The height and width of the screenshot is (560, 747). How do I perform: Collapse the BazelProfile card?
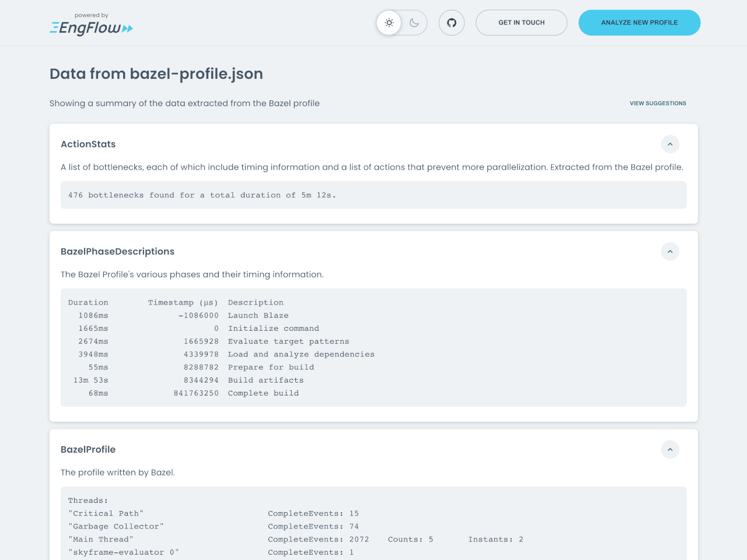(x=670, y=449)
